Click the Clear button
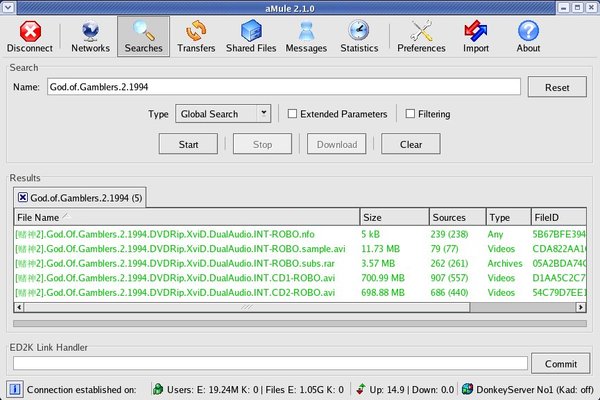 (411, 144)
